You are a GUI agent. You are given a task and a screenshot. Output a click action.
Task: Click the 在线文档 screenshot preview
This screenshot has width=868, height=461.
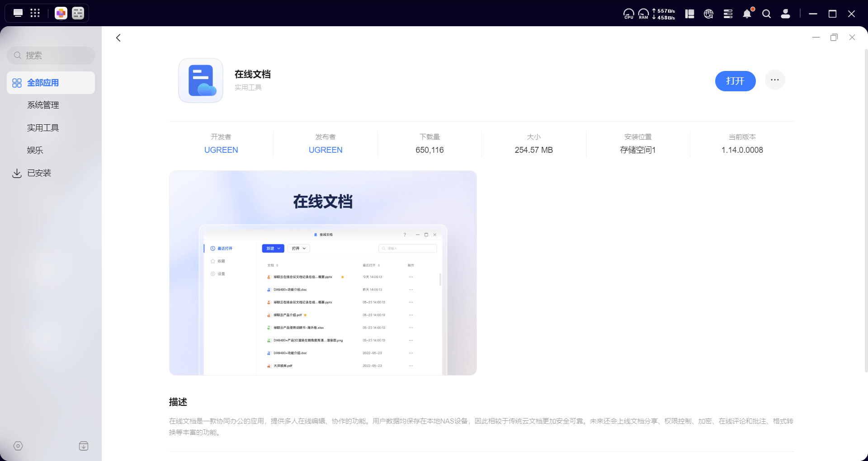tap(323, 273)
